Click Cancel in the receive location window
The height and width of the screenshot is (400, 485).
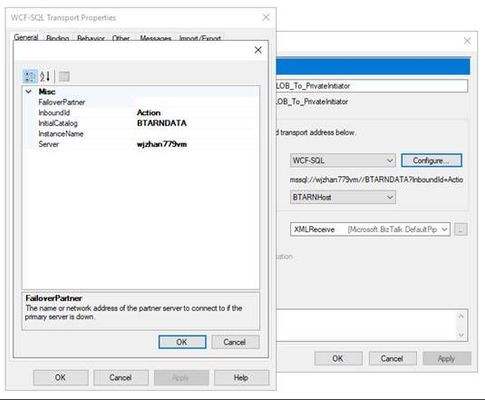392,358
